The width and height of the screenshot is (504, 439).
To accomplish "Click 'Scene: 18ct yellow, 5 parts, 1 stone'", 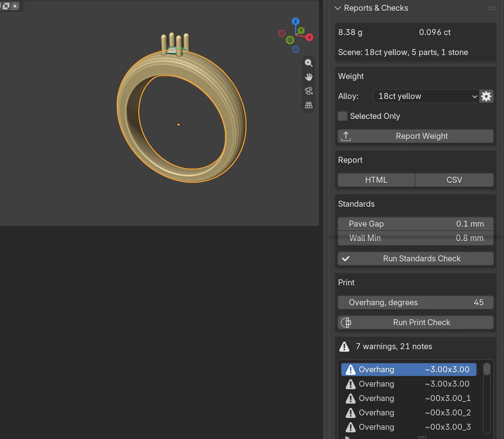I will point(403,52).
